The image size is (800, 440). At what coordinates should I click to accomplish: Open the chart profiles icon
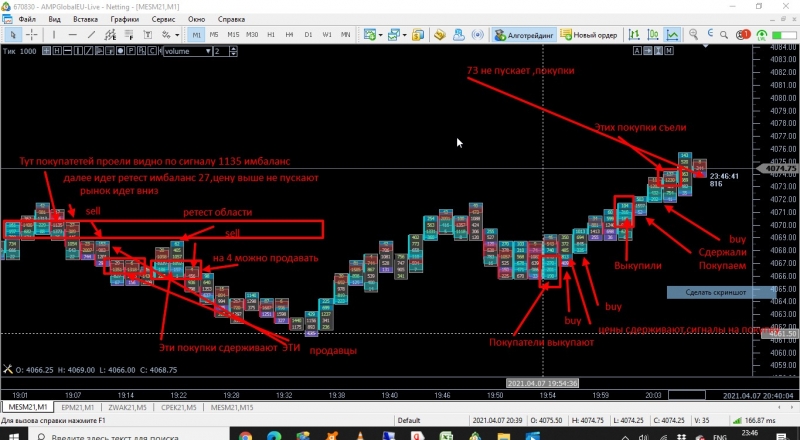(x=393, y=35)
